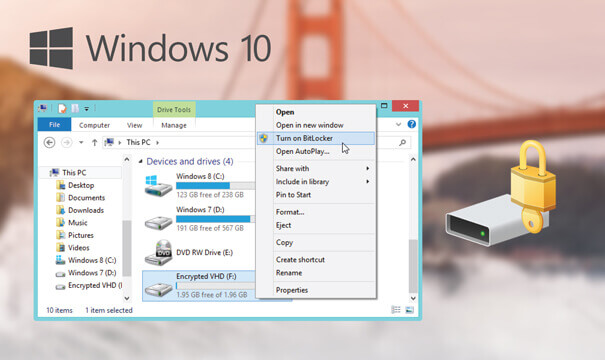Image resolution: width=605 pixels, height=360 pixels.
Task: Switch to Large icons view icon
Action: tap(409, 310)
